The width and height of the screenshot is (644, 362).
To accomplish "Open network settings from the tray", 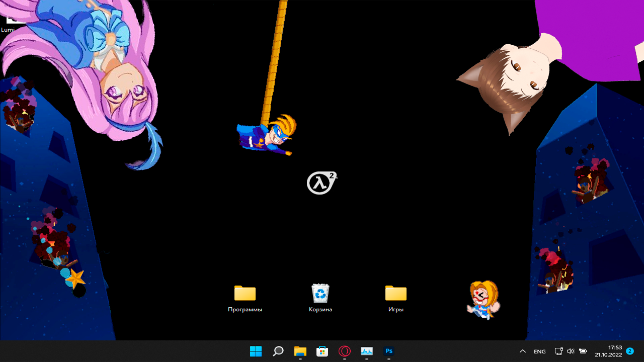I will point(558,351).
